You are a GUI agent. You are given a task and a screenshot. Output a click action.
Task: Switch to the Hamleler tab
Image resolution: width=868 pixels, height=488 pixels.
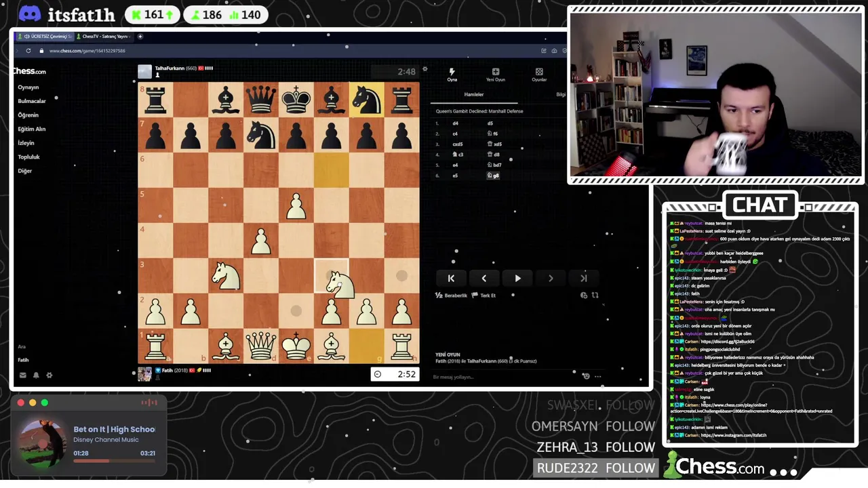(474, 95)
